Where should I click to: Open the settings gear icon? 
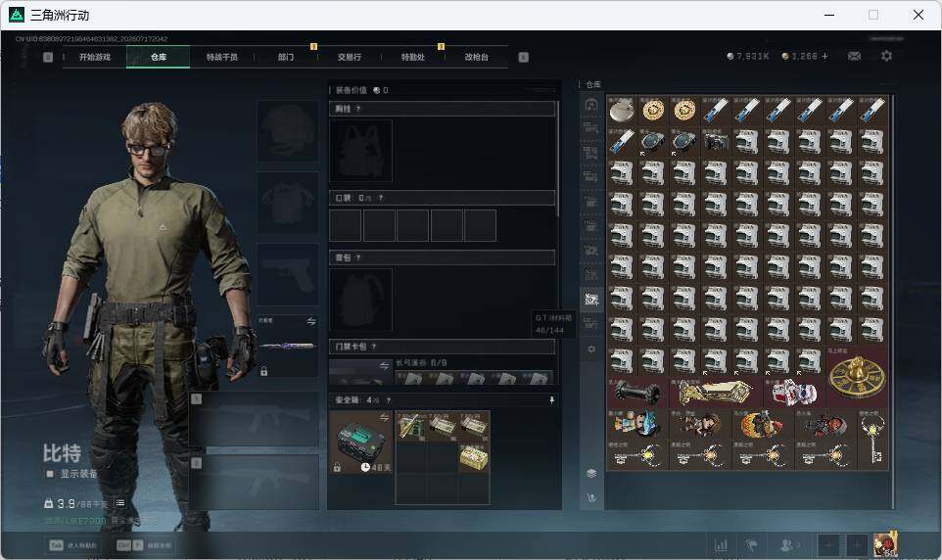coord(886,56)
